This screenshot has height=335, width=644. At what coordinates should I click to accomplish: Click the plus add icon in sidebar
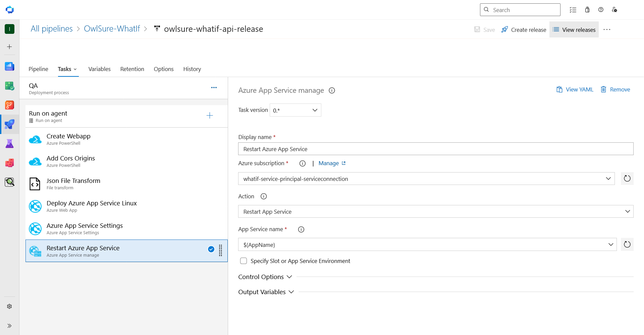pos(9,47)
